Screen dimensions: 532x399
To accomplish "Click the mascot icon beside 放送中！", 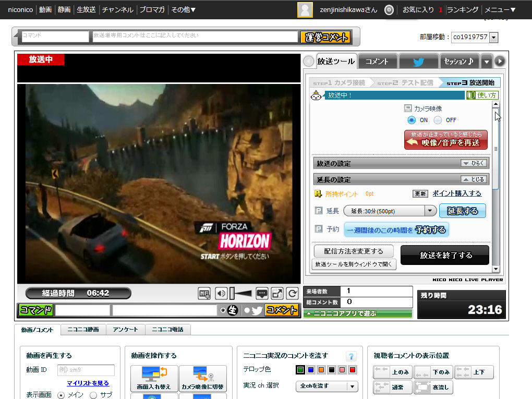I will [316, 95].
